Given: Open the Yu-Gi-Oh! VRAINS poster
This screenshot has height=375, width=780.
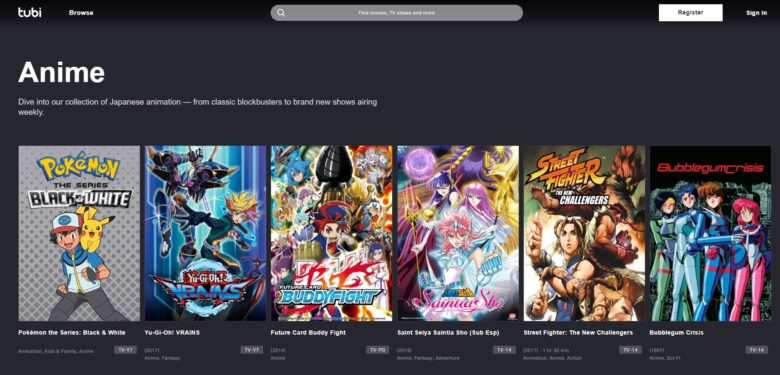Looking at the screenshot, I should click(x=205, y=233).
